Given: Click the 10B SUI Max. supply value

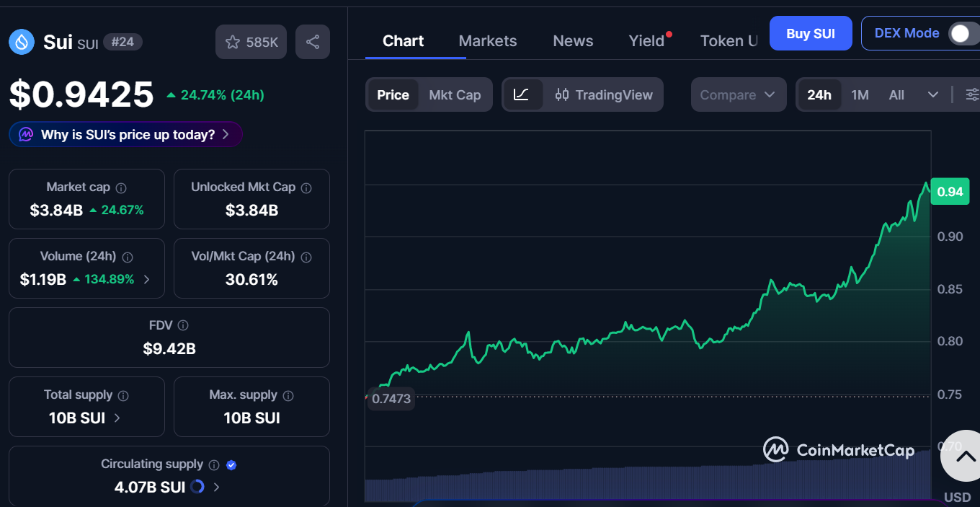Looking at the screenshot, I should (x=251, y=418).
